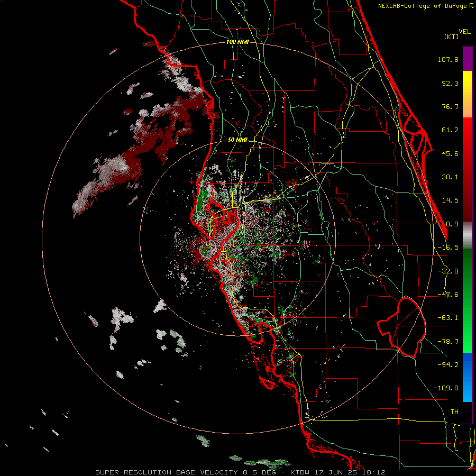476x476 pixels.
Task: Click the -109.8 value on velocity scale
Action: [x=446, y=388]
